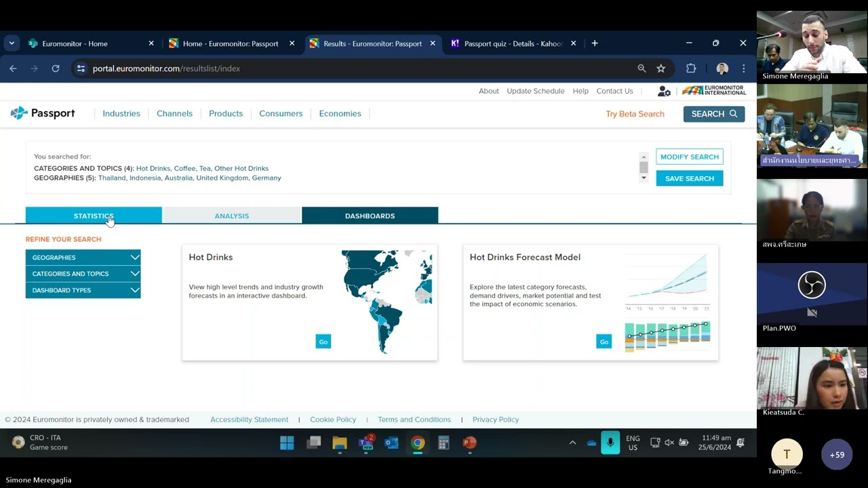
Task: View site information icon in address bar
Action: [81, 68]
